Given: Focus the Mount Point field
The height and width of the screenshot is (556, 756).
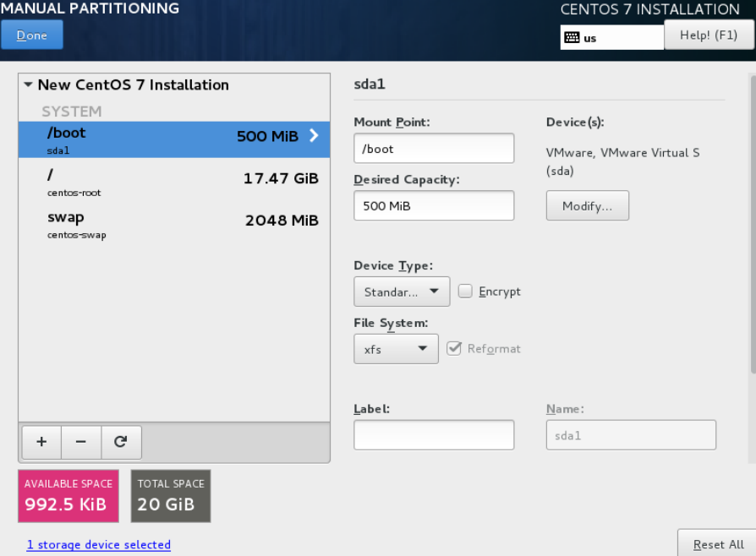Looking at the screenshot, I should [434, 149].
